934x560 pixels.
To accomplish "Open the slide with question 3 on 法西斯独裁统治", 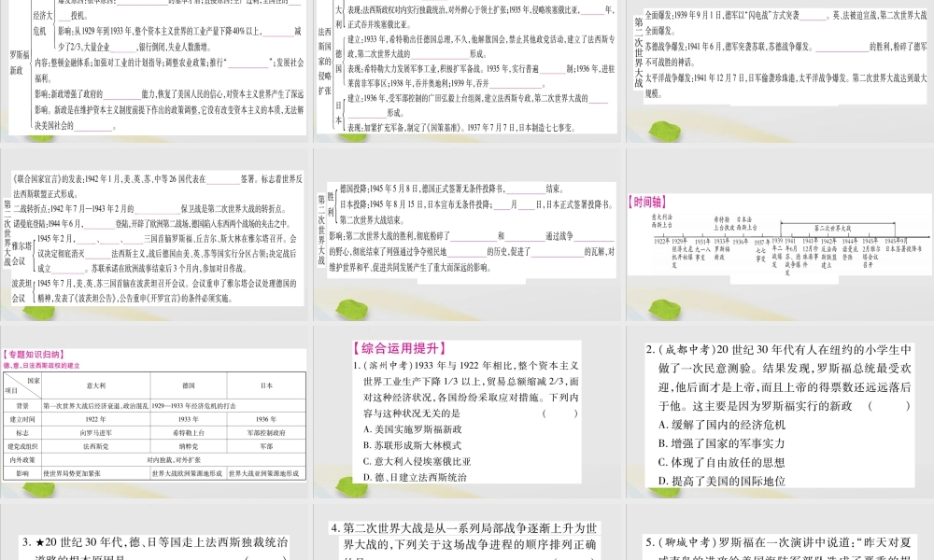I will (x=154, y=532).
